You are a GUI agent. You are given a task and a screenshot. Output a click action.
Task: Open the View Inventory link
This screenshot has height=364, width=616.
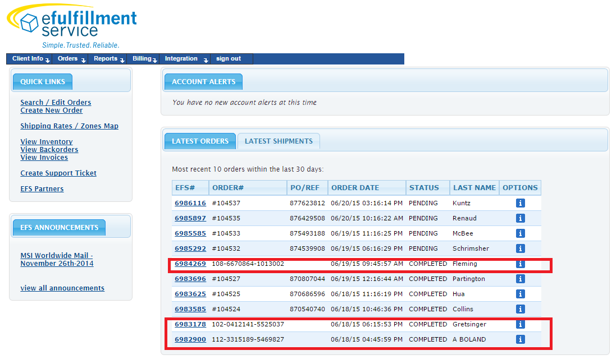pyautogui.click(x=47, y=141)
